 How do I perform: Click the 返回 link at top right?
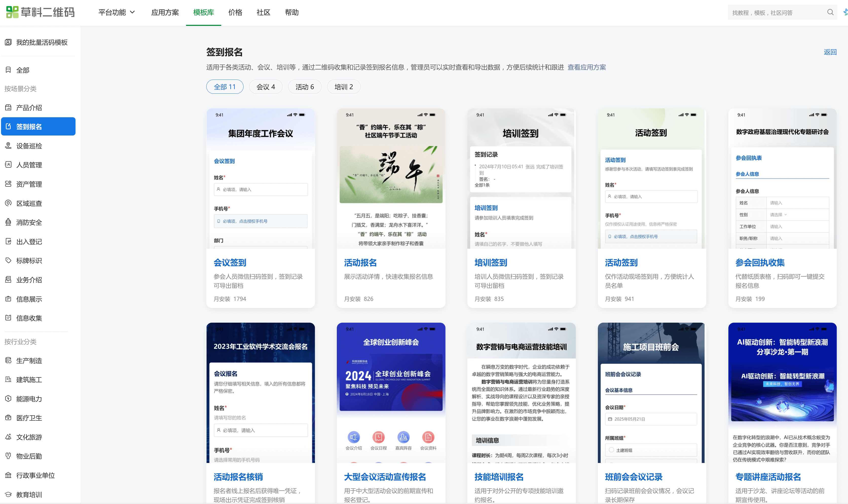coord(830,52)
